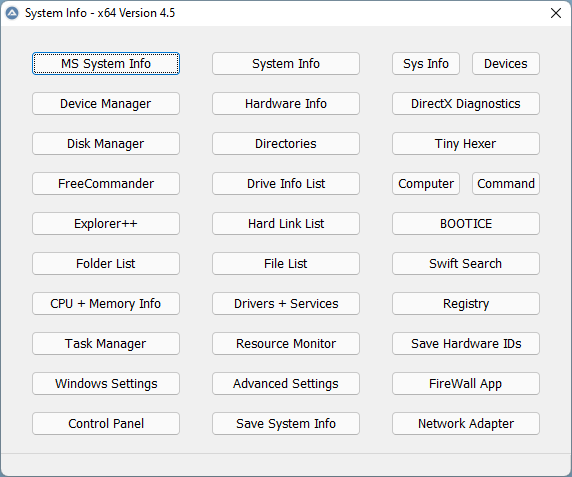Launch FreeCommander
Screen dimensions: 572x477
(106, 183)
